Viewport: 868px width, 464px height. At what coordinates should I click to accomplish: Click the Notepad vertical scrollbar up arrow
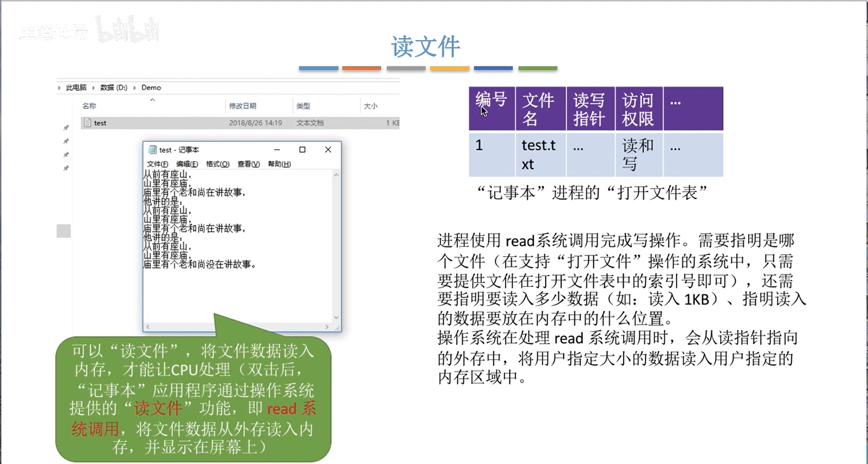[x=336, y=175]
